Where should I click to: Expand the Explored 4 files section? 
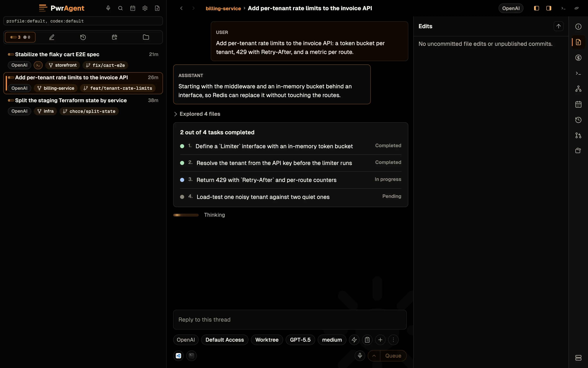197,114
